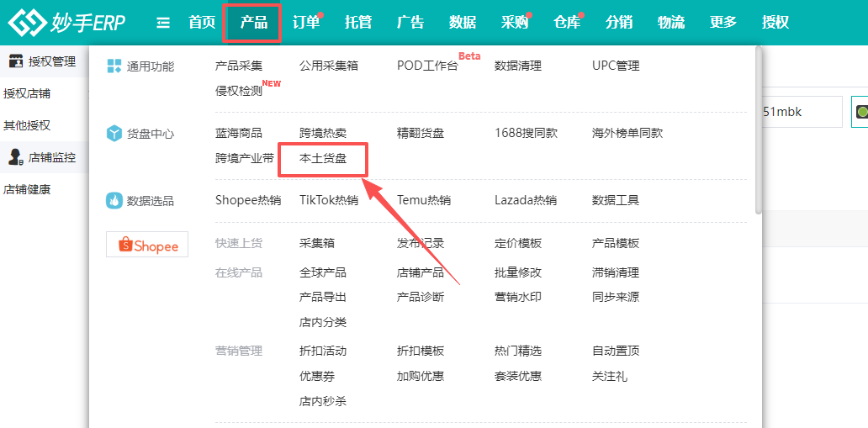Open the 广告 top menu
868x428 pixels.
coord(410,23)
